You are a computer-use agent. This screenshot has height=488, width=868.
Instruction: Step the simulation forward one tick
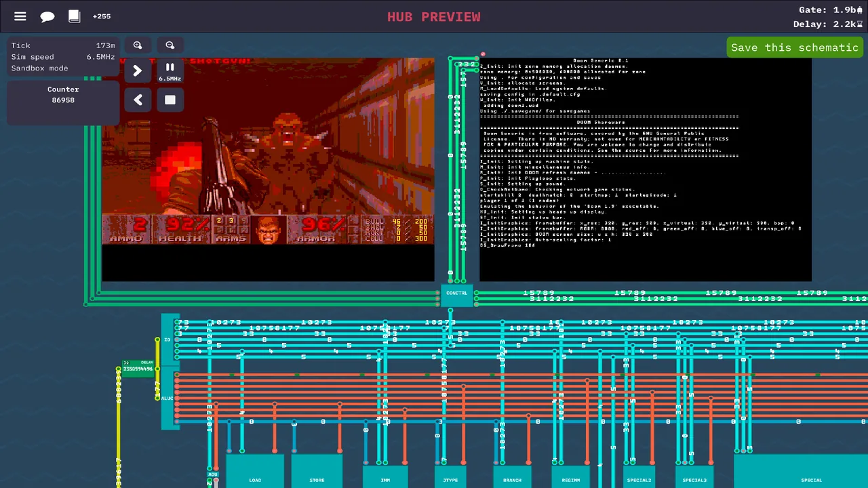point(138,70)
